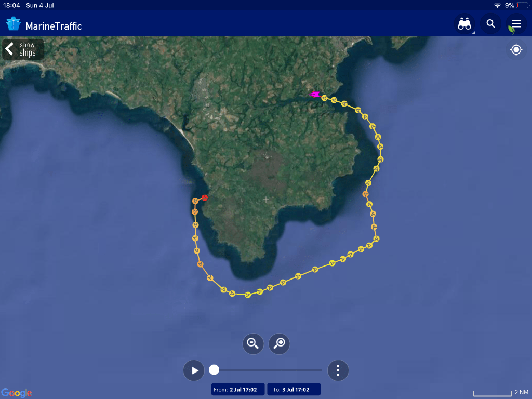Click the Google logo link
The height and width of the screenshot is (399, 532).
(x=16, y=393)
